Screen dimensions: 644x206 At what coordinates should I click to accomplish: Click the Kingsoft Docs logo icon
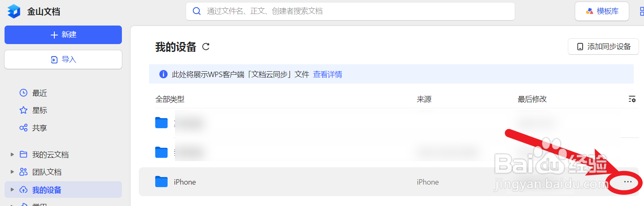14,11
